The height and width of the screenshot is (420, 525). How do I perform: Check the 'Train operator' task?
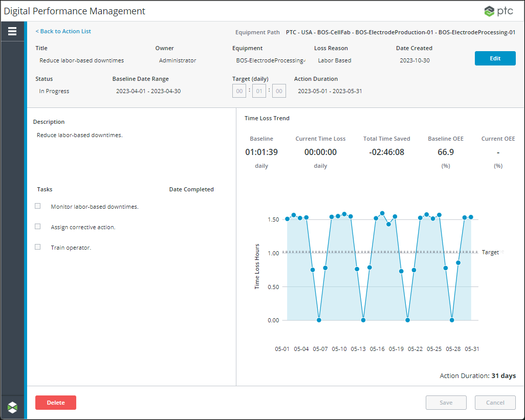pos(37,247)
